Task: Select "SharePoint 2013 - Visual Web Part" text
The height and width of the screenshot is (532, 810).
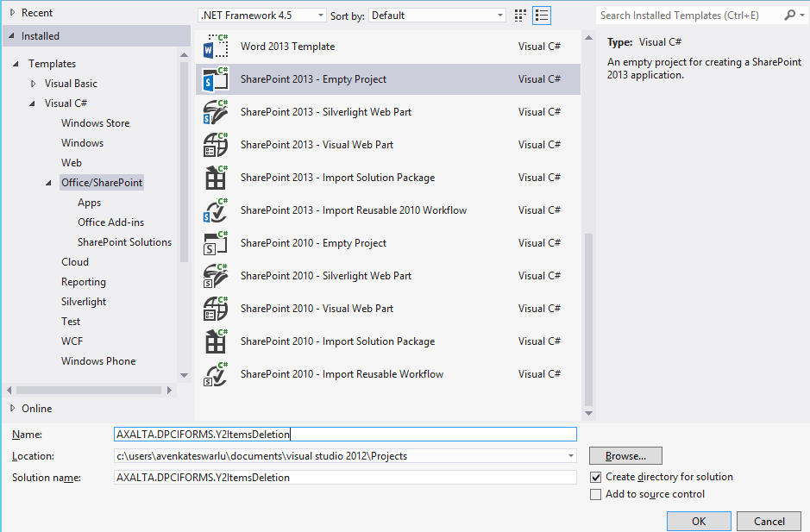Action: [317, 145]
